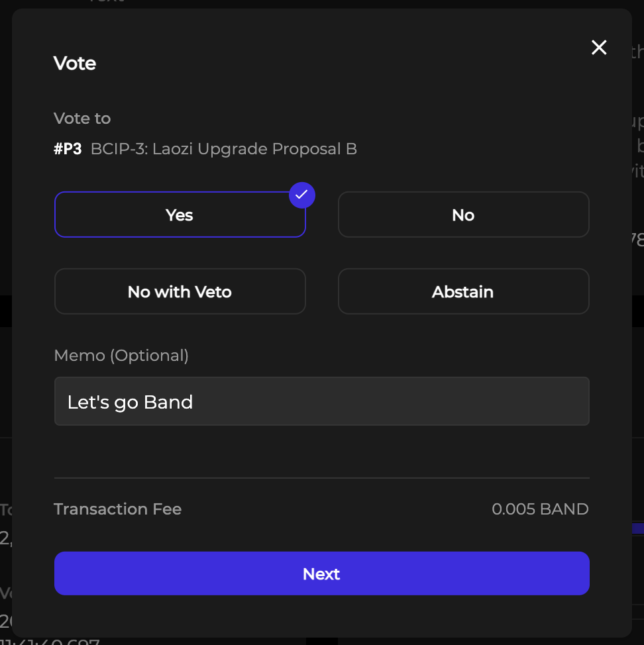Click the blue checkmark badge on Yes
The image size is (644, 645).
[302, 195]
